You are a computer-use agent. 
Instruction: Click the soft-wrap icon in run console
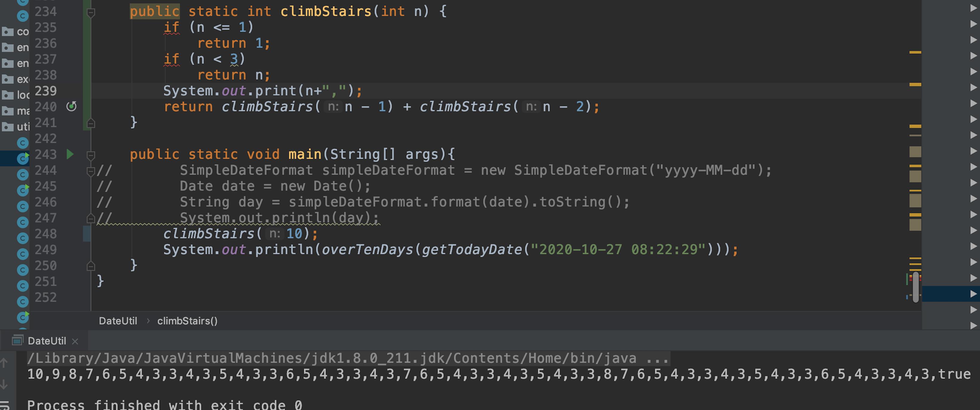4,406
